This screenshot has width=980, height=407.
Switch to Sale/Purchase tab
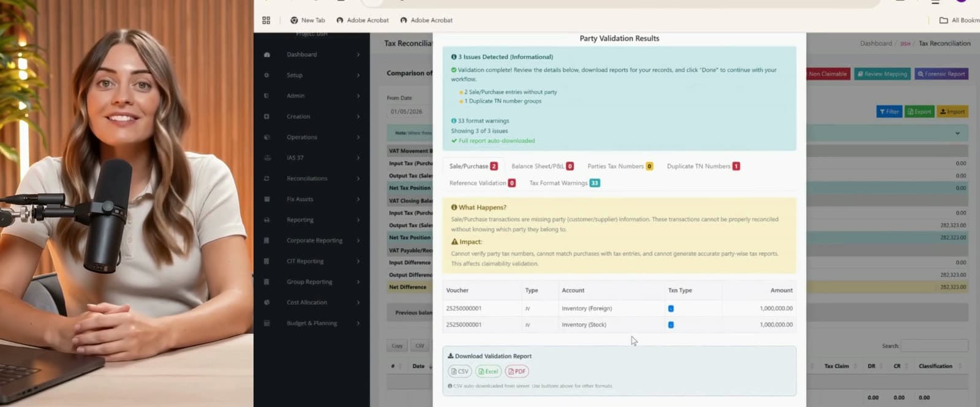(x=473, y=166)
